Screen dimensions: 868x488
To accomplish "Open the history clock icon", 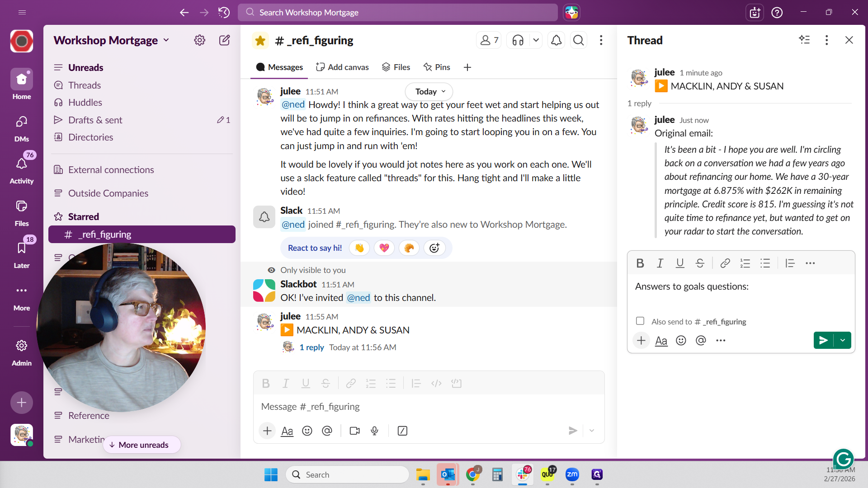I will tap(224, 12).
